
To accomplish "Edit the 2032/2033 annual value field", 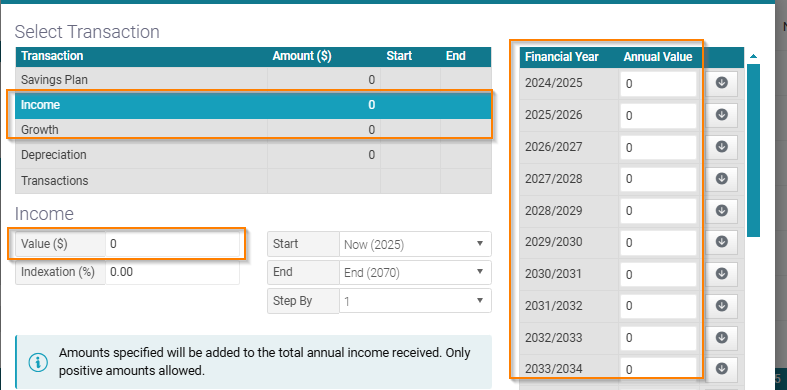I will [658, 338].
